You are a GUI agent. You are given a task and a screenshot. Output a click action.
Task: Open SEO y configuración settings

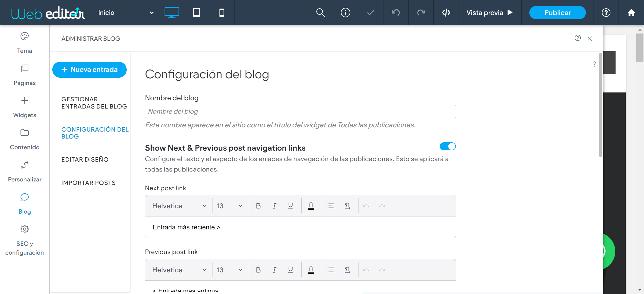24,240
